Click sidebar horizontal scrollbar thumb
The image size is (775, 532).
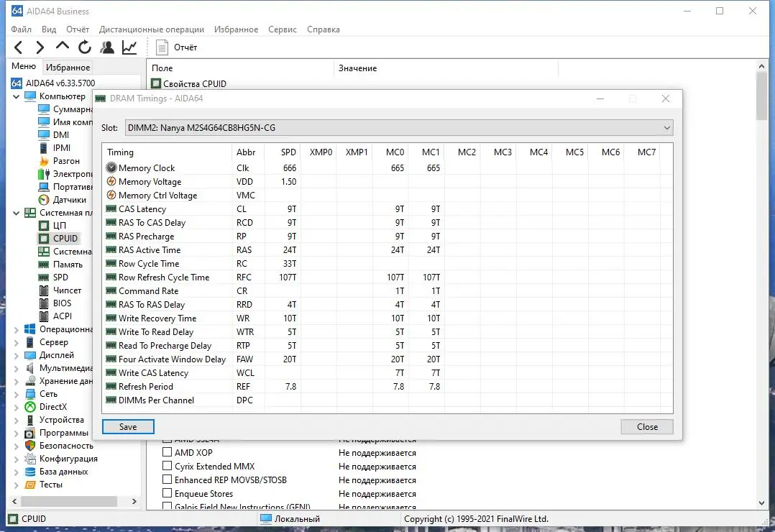[x=70, y=501]
